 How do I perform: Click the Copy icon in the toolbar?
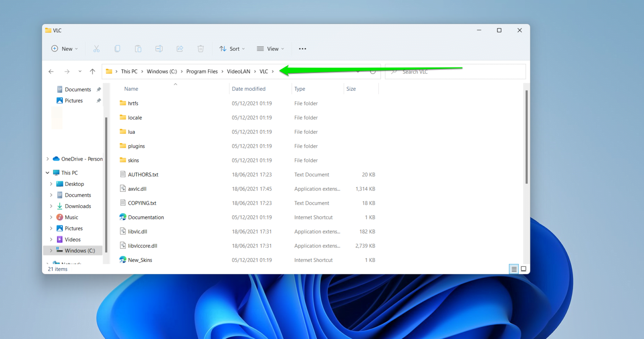(117, 49)
